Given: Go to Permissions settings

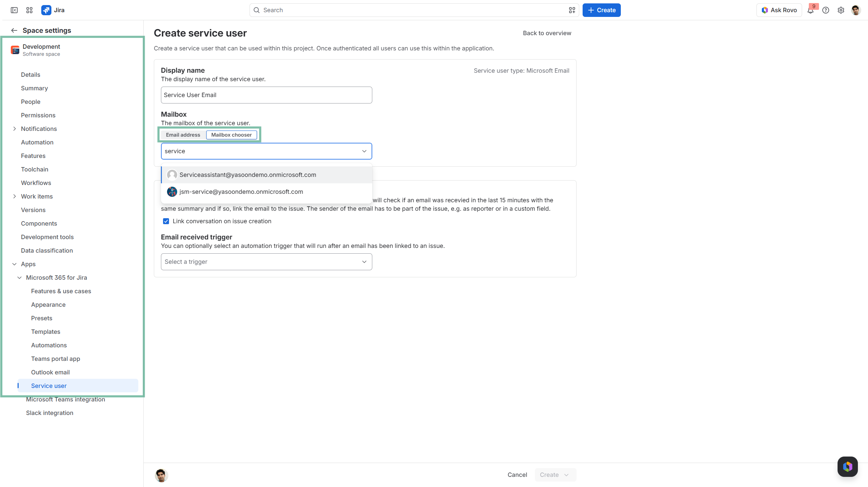Looking at the screenshot, I should tap(38, 115).
